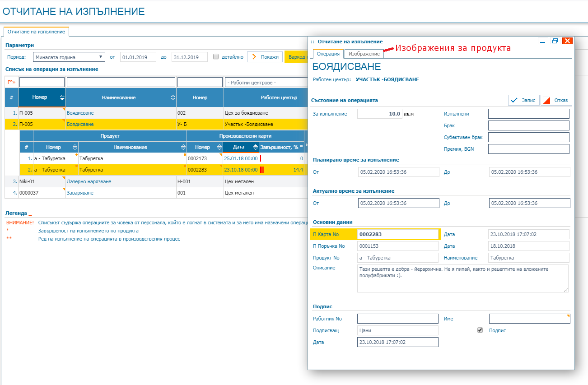Click date link 23.10.18 00:00

coord(241,170)
